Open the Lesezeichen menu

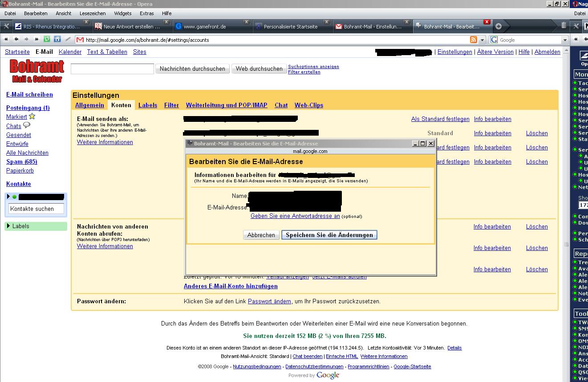(x=93, y=13)
